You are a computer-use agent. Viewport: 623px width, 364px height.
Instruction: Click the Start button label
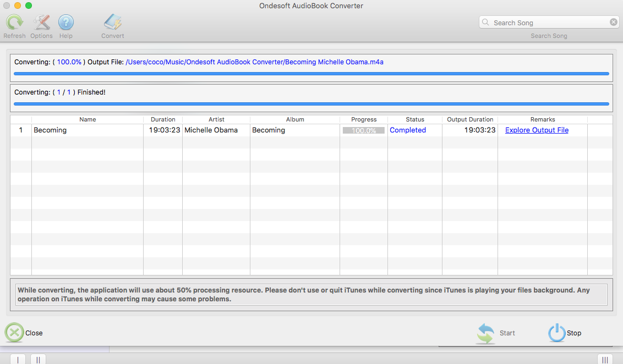507,333
